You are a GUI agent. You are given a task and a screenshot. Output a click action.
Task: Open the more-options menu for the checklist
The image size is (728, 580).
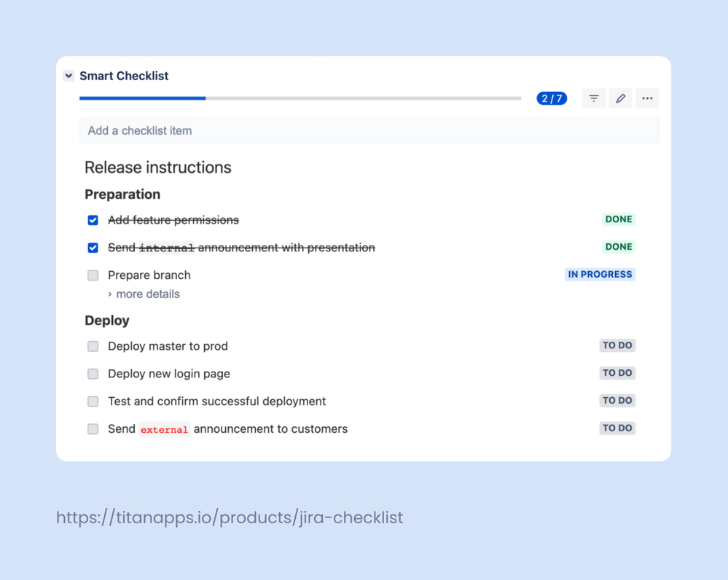click(x=647, y=98)
